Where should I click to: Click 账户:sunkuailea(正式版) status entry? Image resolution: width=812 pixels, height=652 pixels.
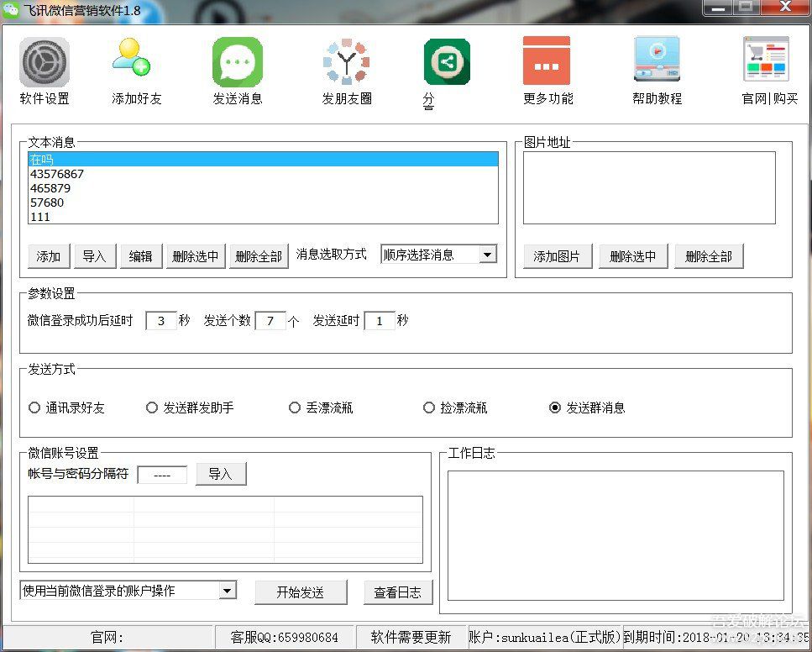pos(544,637)
